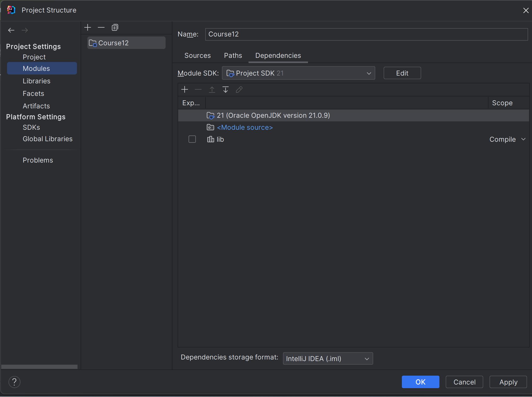The image size is (532, 397).
Task: Open Dependencies storage format dropdown
Action: pos(328,359)
